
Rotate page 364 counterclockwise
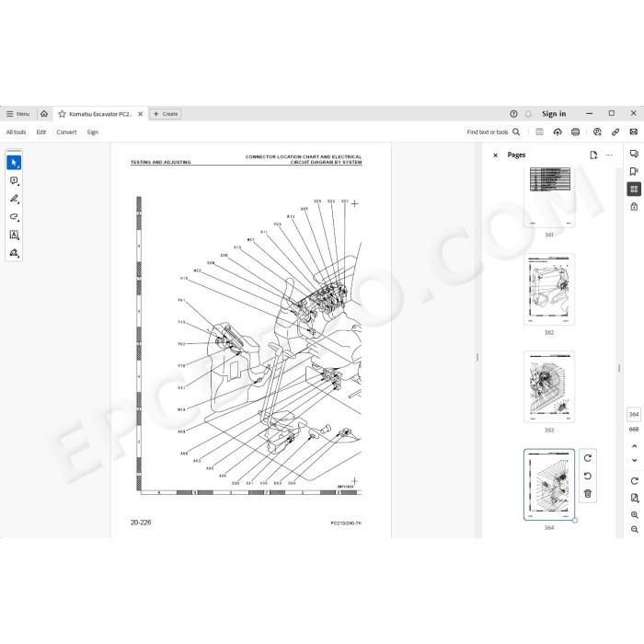(588, 476)
